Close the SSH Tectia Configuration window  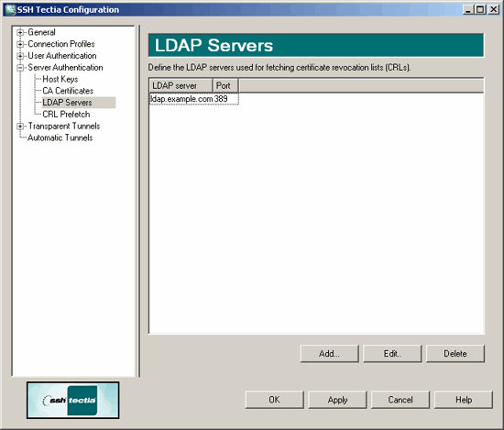[x=493, y=10]
